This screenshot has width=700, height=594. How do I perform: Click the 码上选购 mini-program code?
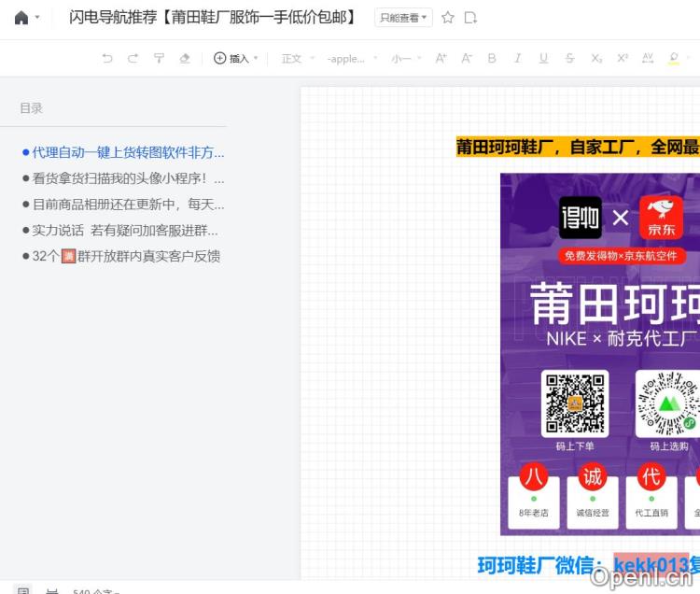pos(668,403)
